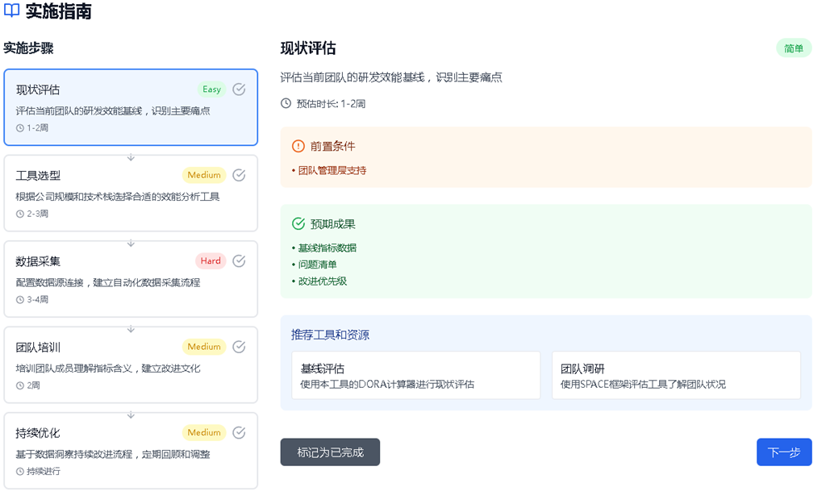
Task: Click the 下一步 button
Action: pos(784,452)
